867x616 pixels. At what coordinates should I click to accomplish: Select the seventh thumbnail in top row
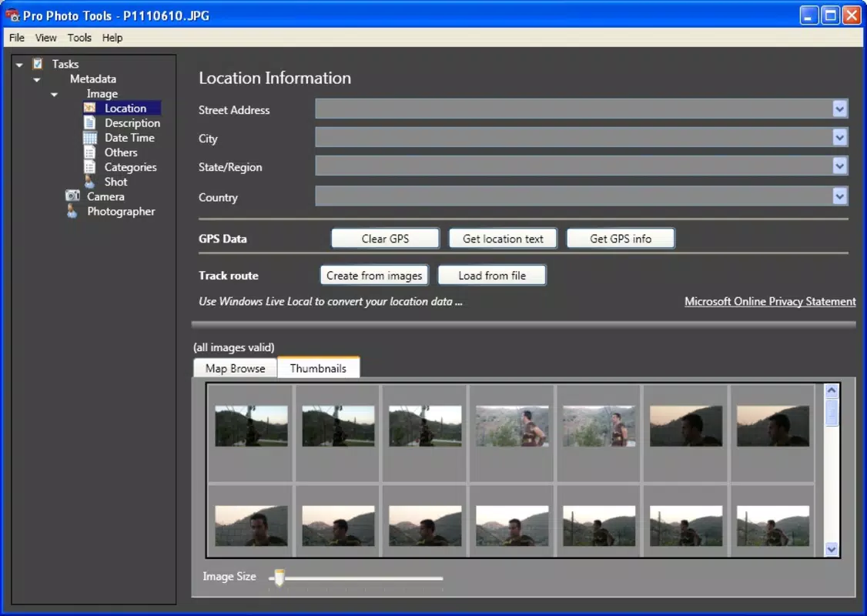click(x=773, y=426)
